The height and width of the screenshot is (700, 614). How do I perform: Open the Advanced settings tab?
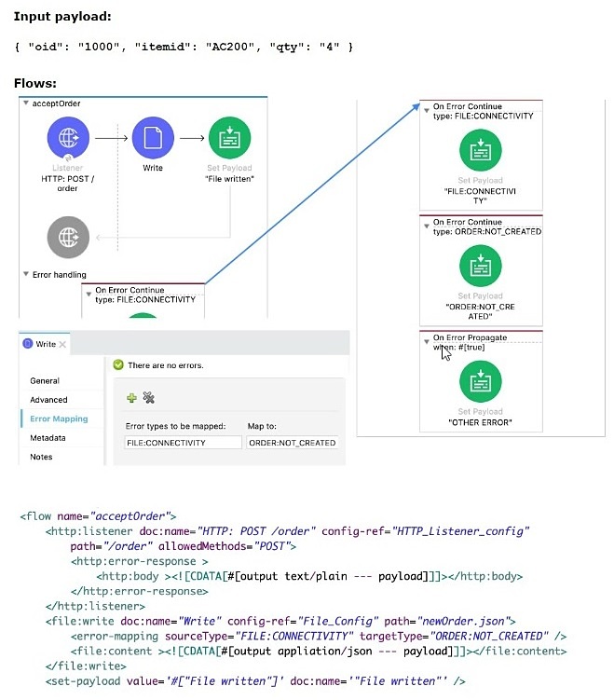(48, 400)
